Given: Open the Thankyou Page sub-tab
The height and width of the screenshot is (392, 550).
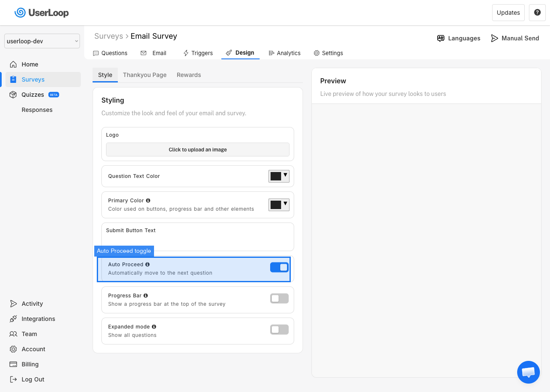Looking at the screenshot, I should coord(145,74).
